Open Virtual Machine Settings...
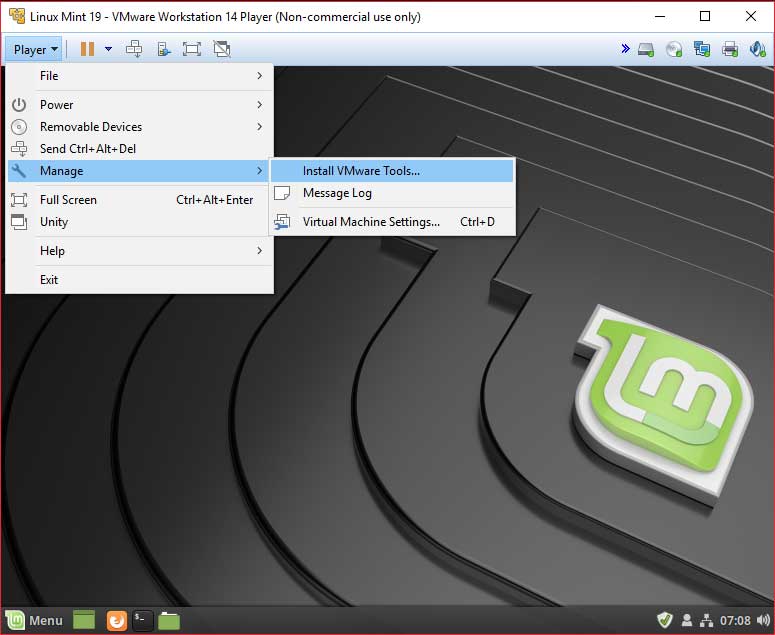 point(392,222)
